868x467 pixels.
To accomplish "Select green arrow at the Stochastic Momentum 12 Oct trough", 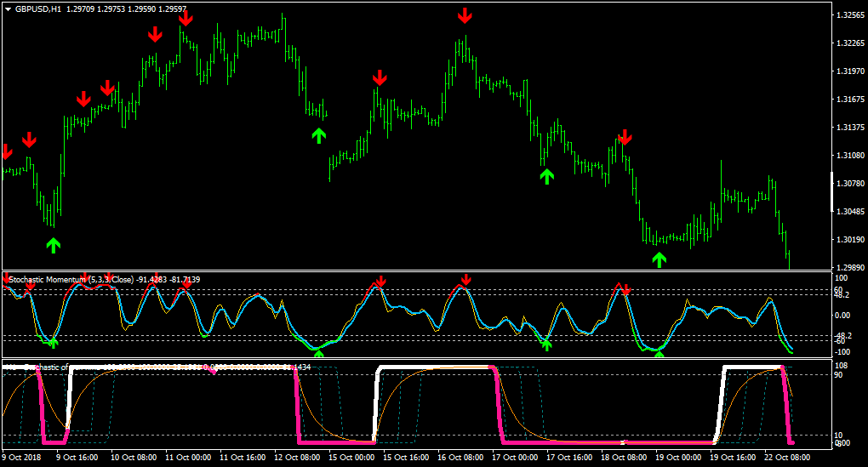I will point(318,354).
